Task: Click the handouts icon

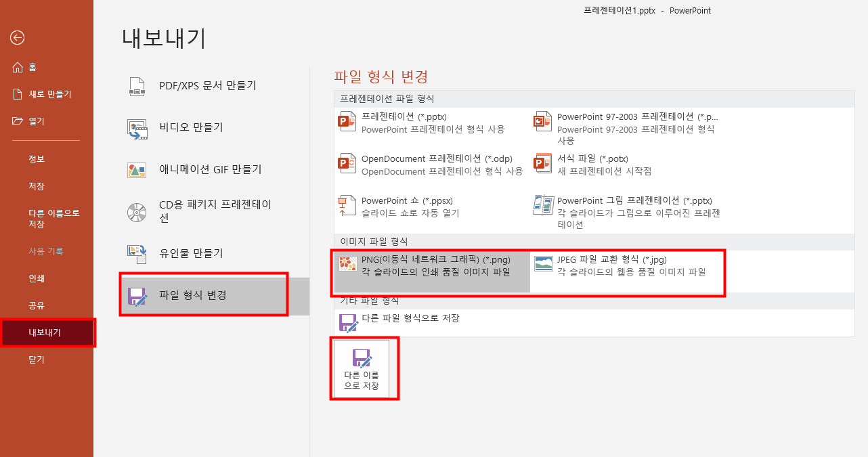Action: [x=137, y=254]
